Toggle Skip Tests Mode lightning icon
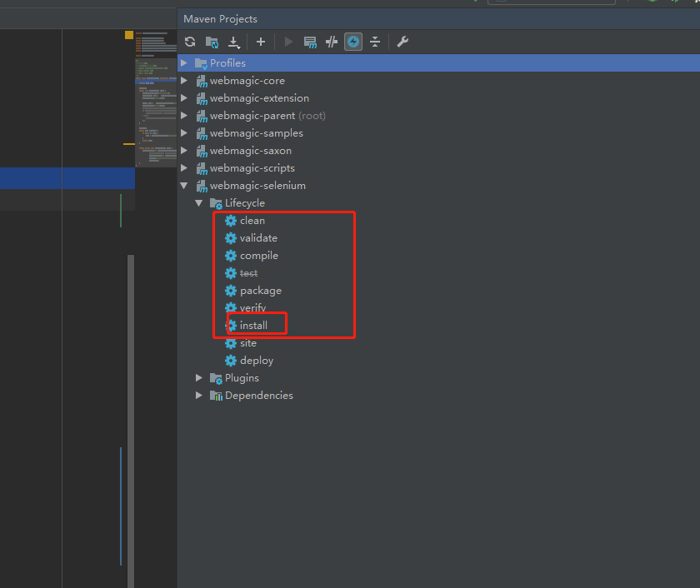Screen dimensions: 700x588 click(x=353, y=42)
